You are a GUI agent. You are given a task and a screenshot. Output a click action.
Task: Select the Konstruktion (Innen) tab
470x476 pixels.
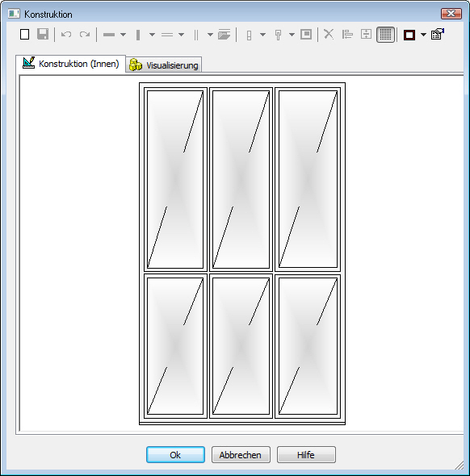[x=71, y=64]
